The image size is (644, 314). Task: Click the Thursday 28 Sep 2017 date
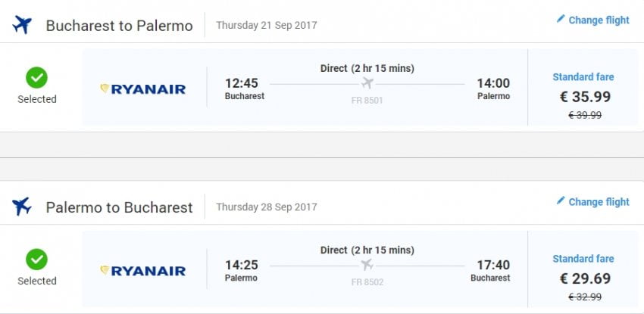tap(266, 207)
